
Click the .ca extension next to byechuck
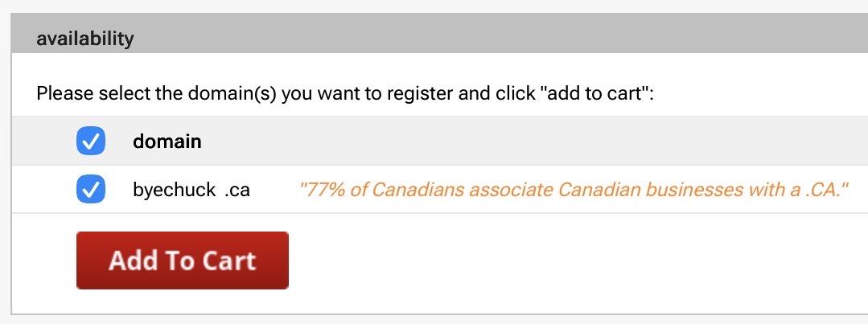tap(237, 190)
